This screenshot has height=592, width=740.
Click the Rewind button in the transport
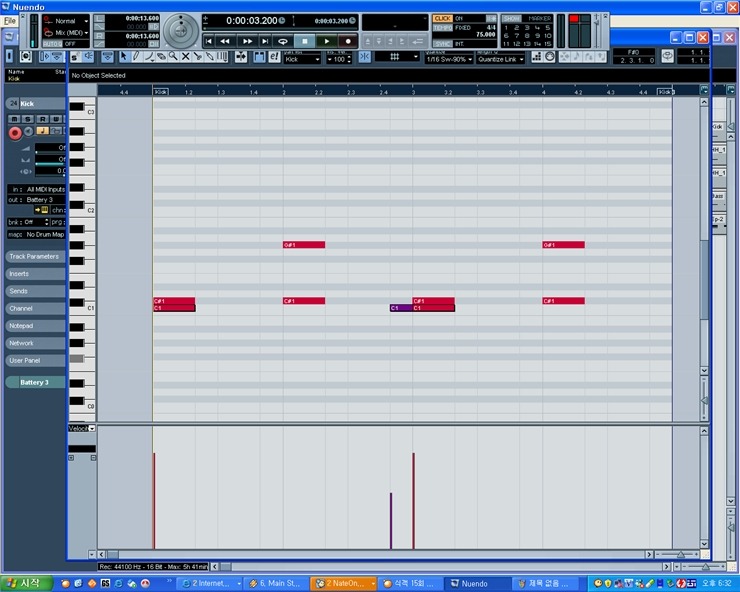(225, 41)
